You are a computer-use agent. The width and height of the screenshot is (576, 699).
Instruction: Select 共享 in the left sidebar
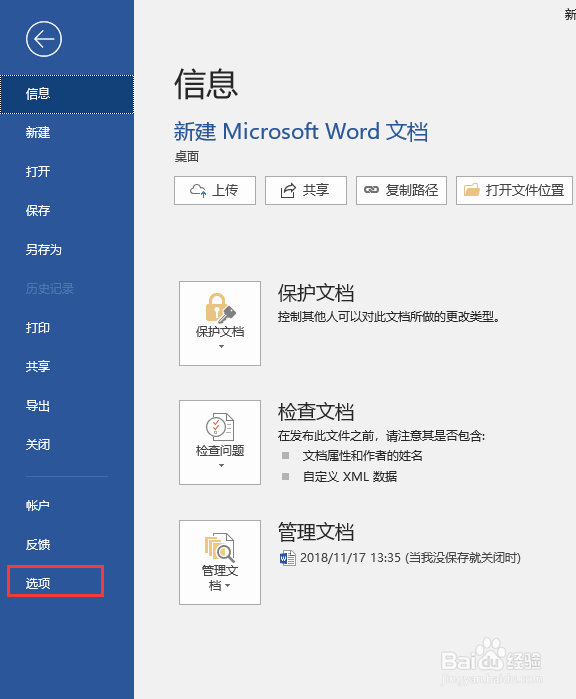[x=67, y=366]
